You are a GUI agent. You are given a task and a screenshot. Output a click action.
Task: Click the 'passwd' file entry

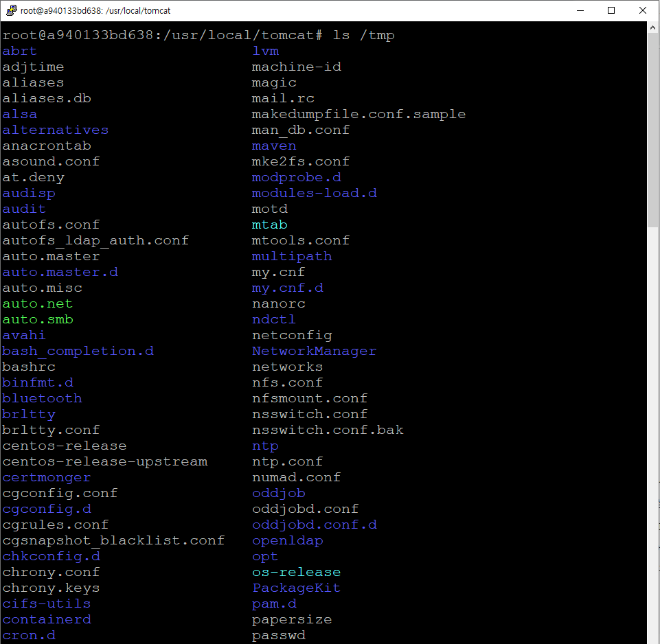[x=278, y=636]
